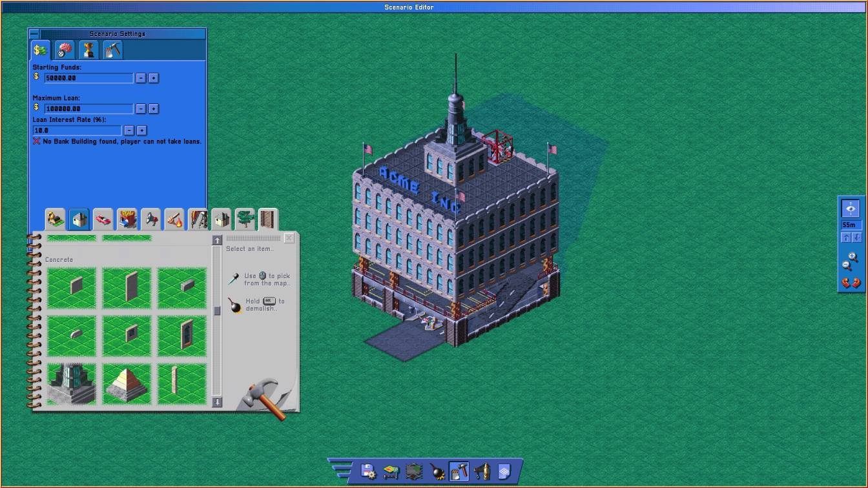Screen dimensions: 868x488
Task: Switch to the brain and wheel tab
Action: [65, 50]
